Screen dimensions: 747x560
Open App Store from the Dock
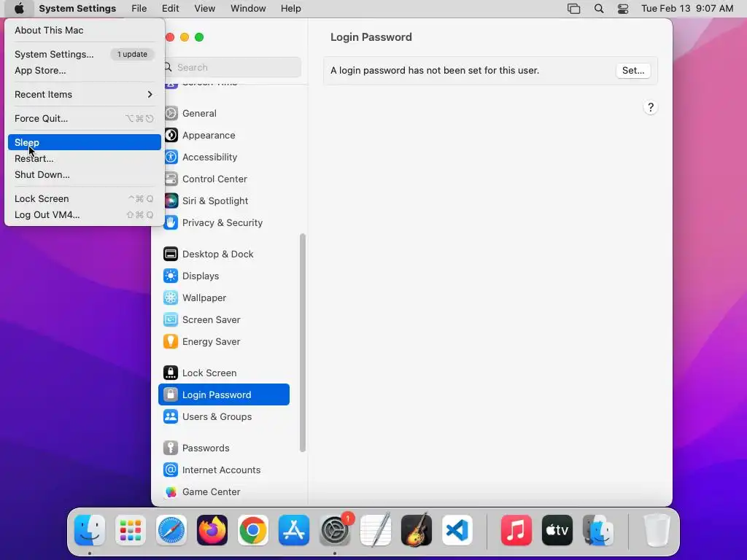point(294,530)
